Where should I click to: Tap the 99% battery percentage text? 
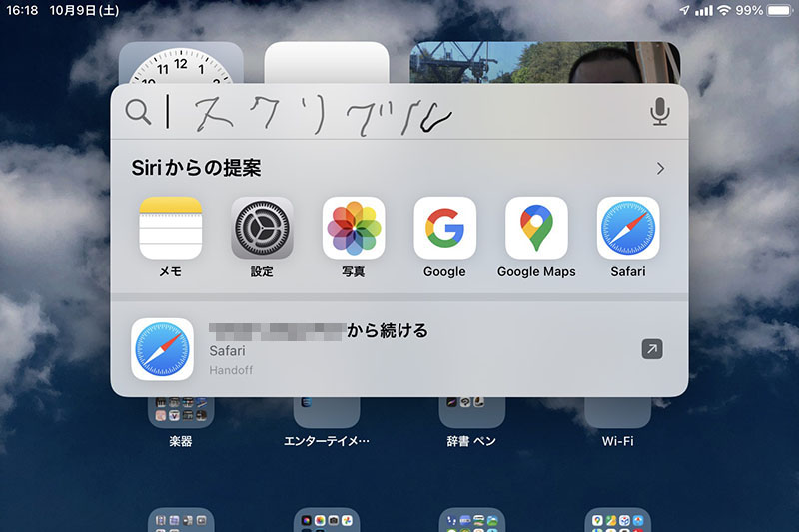[x=749, y=10]
